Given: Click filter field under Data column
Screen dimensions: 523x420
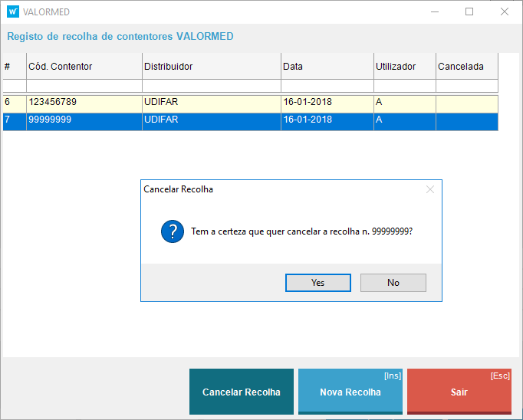Looking at the screenshot, I should pyautogui.click(x=327, y=86).
